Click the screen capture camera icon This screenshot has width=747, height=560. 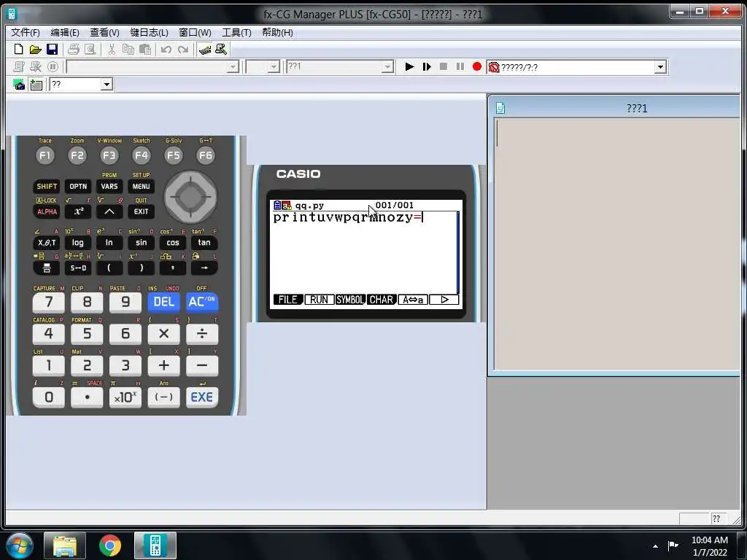click(19, 85)
